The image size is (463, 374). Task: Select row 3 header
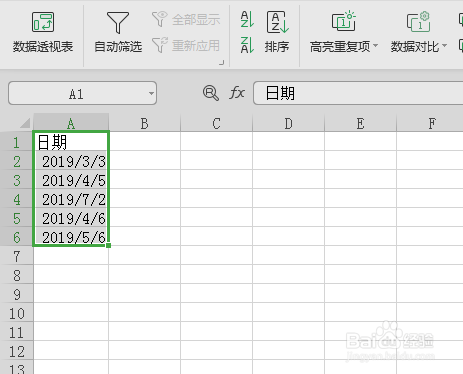(17, 180)
